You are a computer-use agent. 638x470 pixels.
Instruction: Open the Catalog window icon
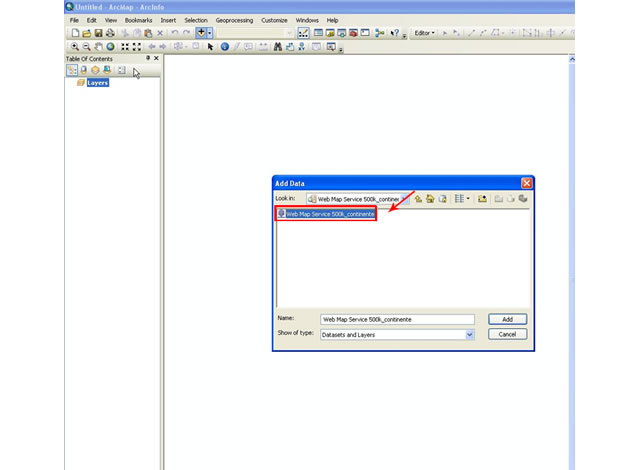(330, 33)
